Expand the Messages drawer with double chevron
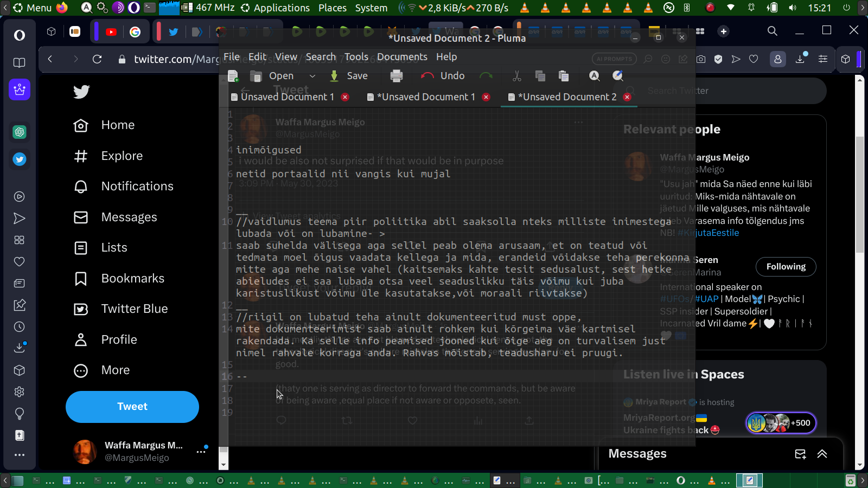This screenshot has width=868, height=488. 822,454
